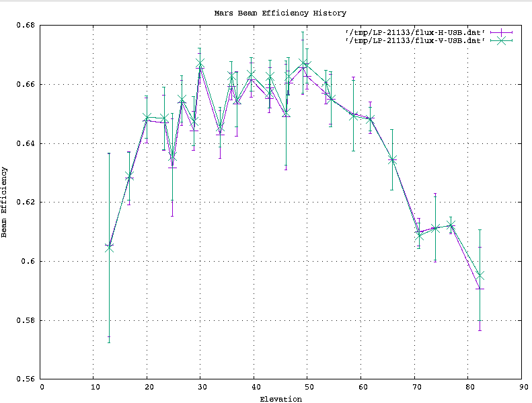Click the green data marker near elevation 17

click(129, 176)
